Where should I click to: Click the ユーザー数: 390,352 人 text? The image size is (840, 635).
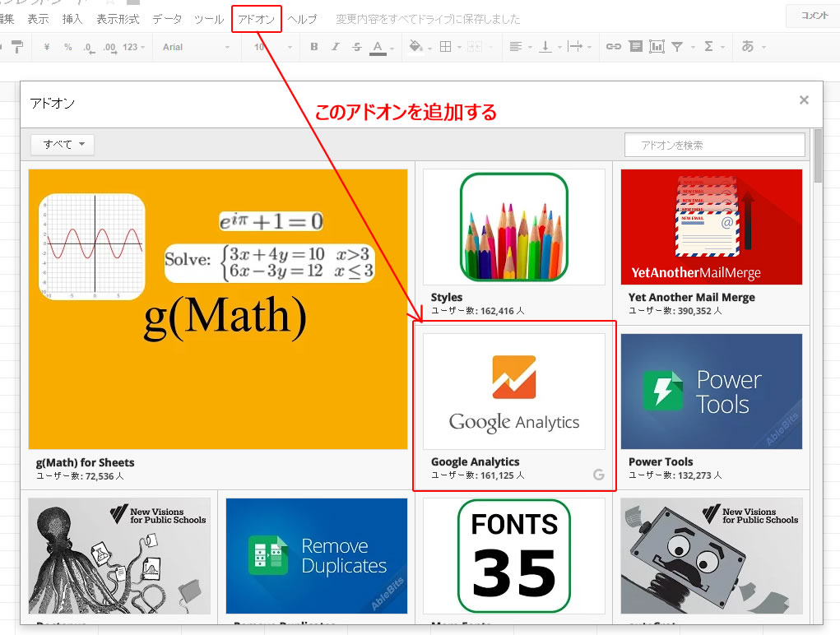(675, 311)
